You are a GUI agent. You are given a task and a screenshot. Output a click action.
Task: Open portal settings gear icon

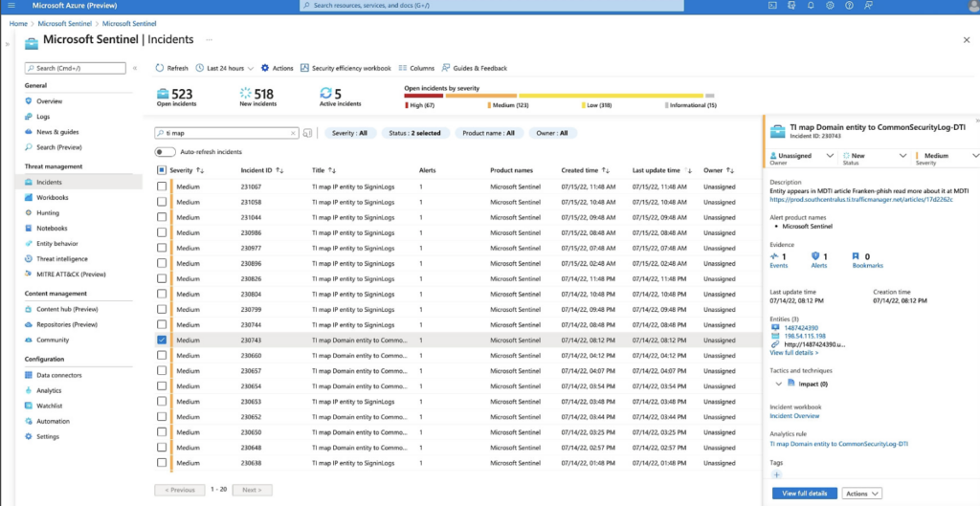830,5
